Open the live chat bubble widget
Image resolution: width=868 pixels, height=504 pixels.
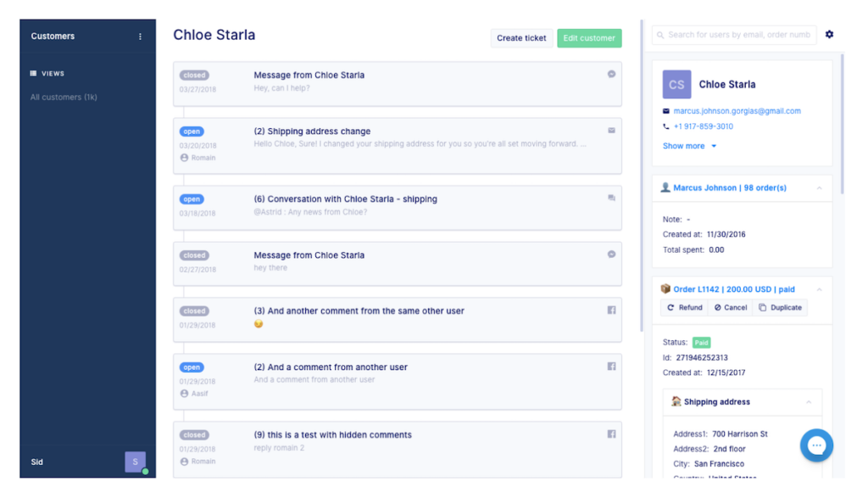[816, 445]
